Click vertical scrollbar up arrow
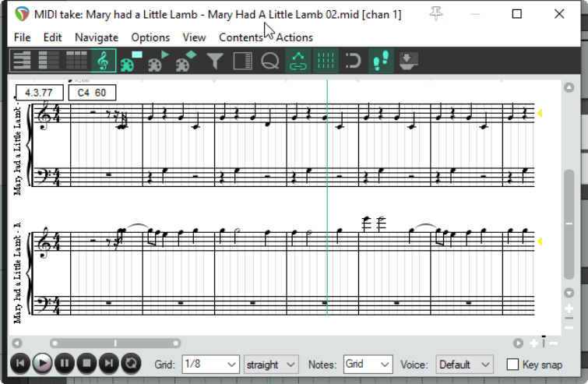 pyautogui.click(x=569, y=88)
